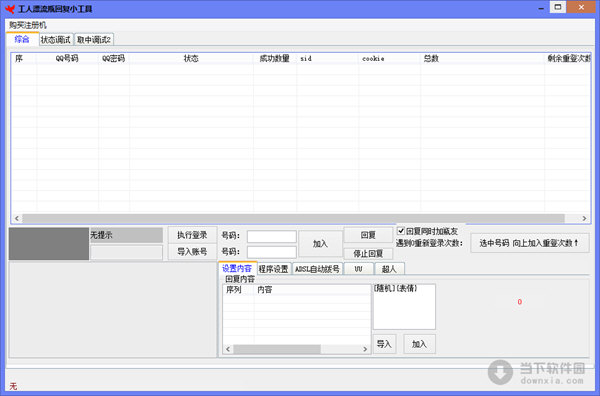Click the 成功数量 column header
The width and height of the screenshot is (600, 396).
[x=275, y=59]
